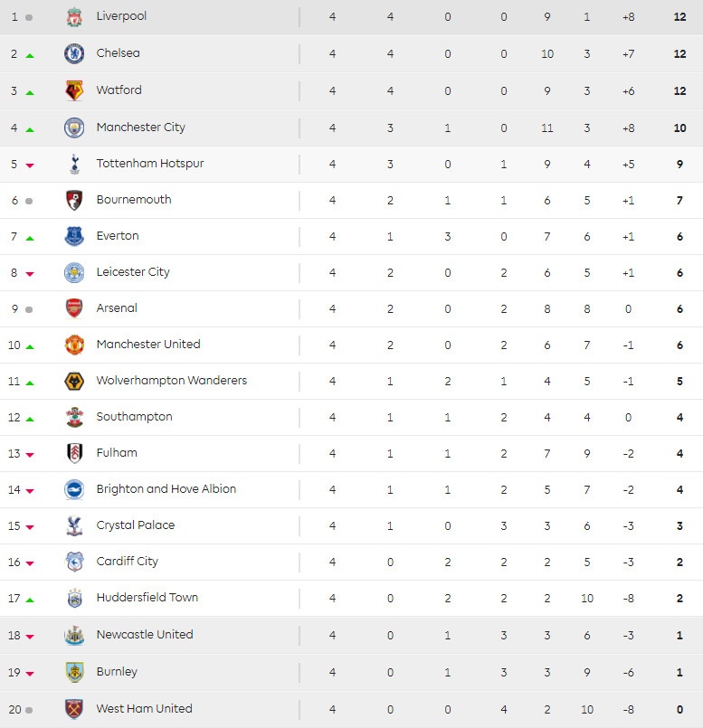Screen dimensions: 703x728
Task: Click the Newcastle United team name
Action: click(x=145, y=635)
